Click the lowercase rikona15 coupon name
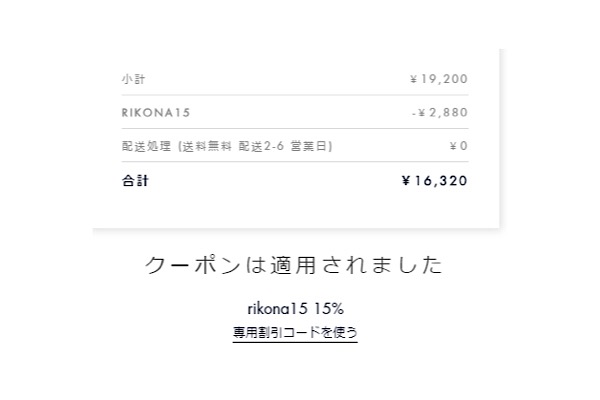 (x=277, y=307)
